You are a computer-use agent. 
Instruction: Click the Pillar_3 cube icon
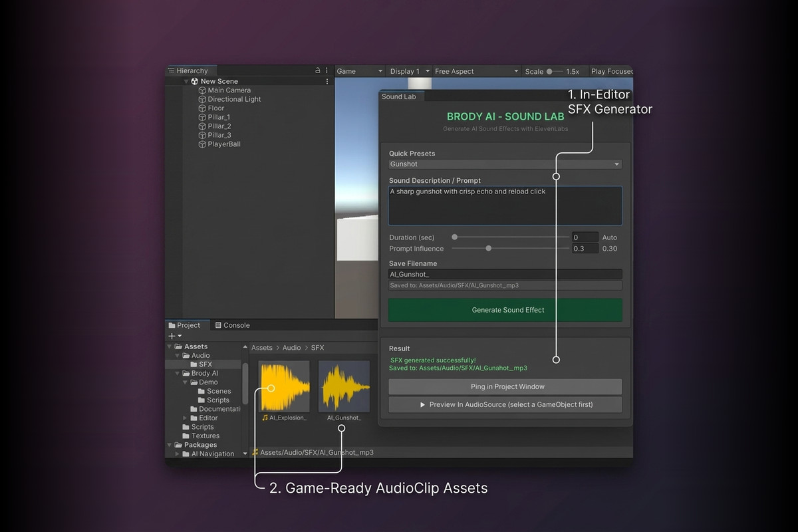202,135
